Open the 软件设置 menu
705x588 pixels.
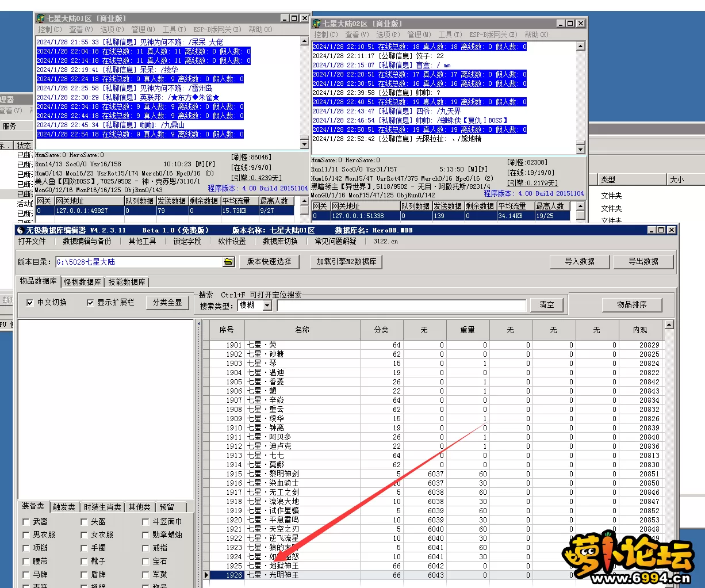coord(232,242)
